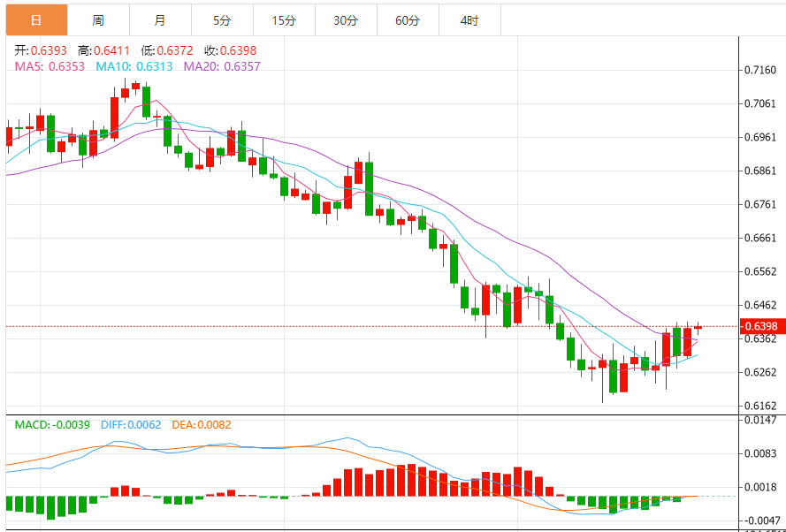
Task: Click the 开:0.6393 open price value
Action: click(x=40, y=50)
